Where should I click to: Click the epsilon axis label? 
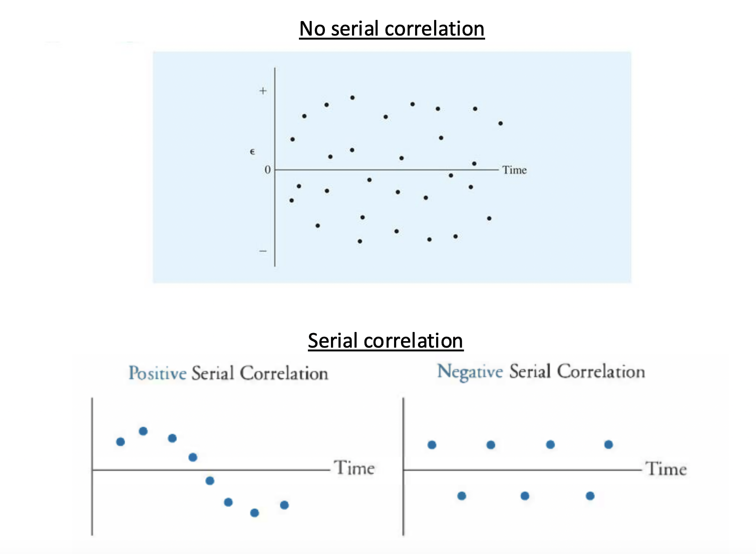(252, 152)
